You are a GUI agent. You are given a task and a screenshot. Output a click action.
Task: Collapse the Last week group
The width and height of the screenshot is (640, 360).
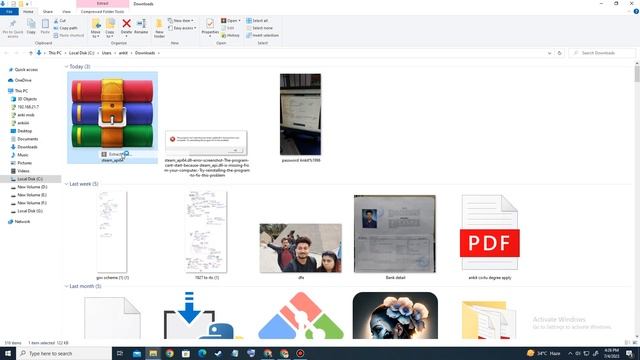click(67, 184)
